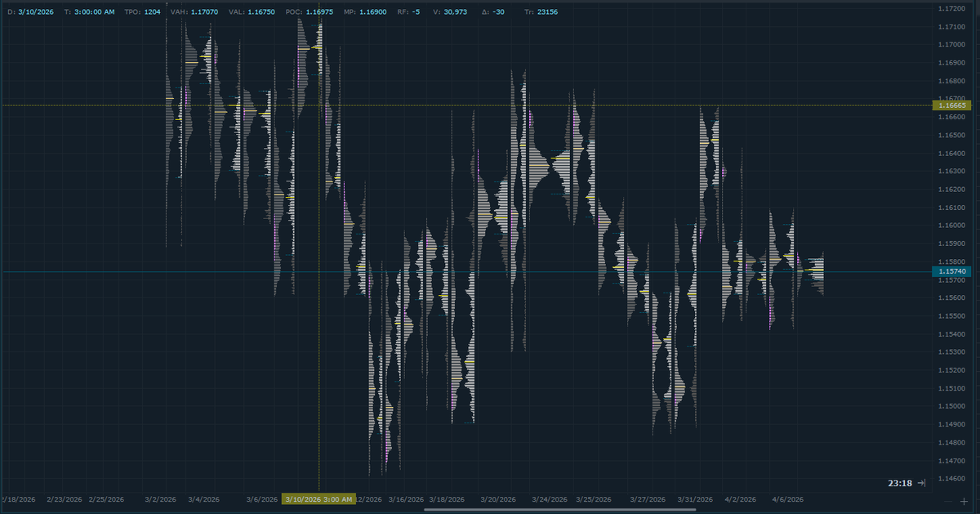Select the MP value 1.16900
This screenshot has height=514, width=980.
372,12
